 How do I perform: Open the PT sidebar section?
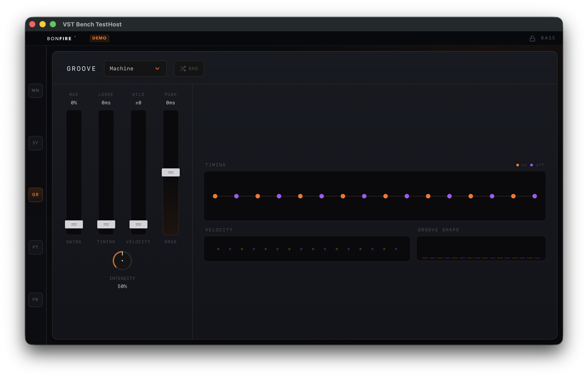coord(36,247)
